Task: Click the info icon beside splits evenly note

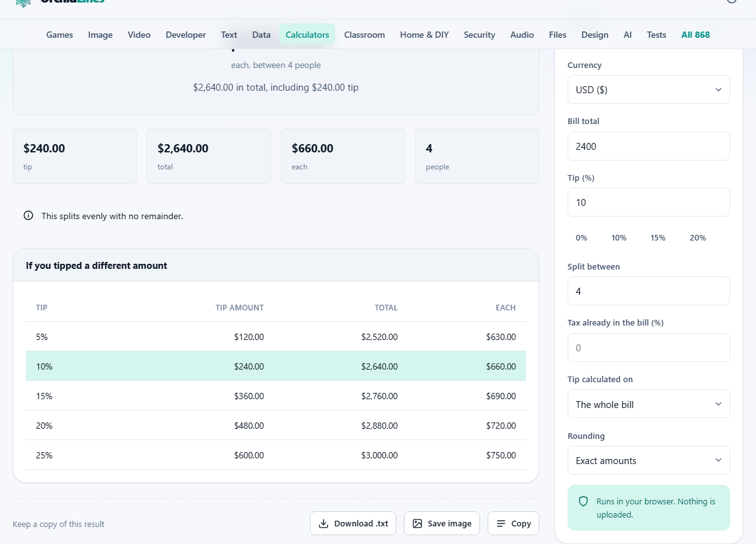Action: (x=28, y=216)
